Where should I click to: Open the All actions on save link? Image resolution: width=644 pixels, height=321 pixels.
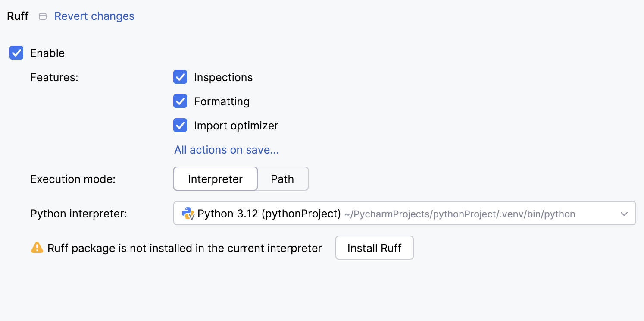point(226,150)
